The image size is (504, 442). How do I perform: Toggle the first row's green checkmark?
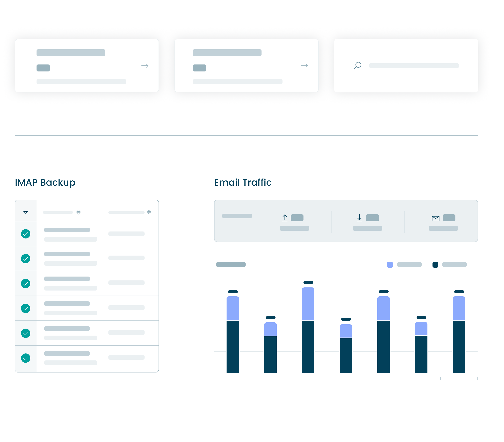click(x=26, y=234)
